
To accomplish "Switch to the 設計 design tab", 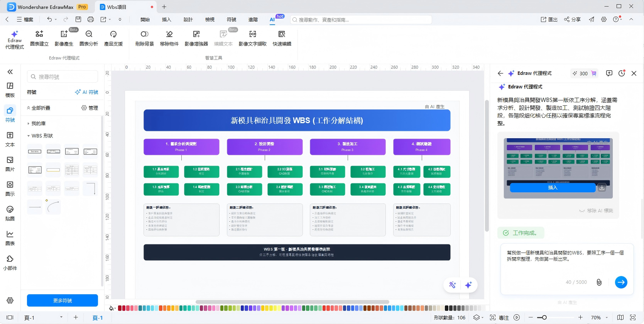I will (188, 20).
